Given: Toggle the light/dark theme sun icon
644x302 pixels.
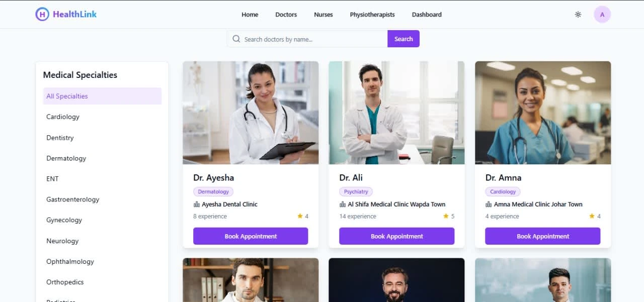Looking at the screenshot, I should pyautogui.click(x=578, y=15).
